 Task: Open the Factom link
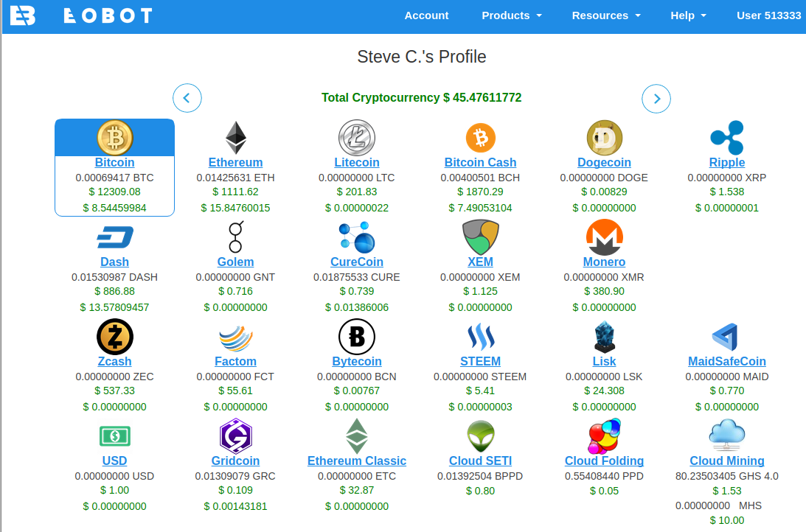tap(235, 362)
